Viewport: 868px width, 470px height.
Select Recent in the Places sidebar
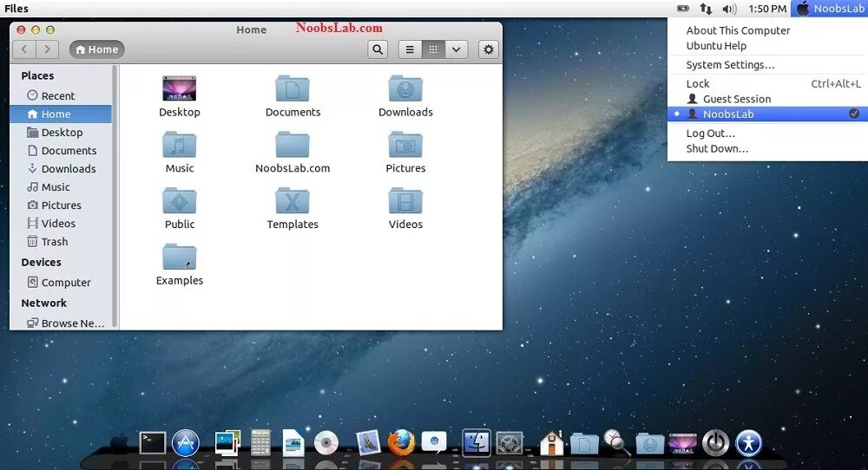coord(61,95)
